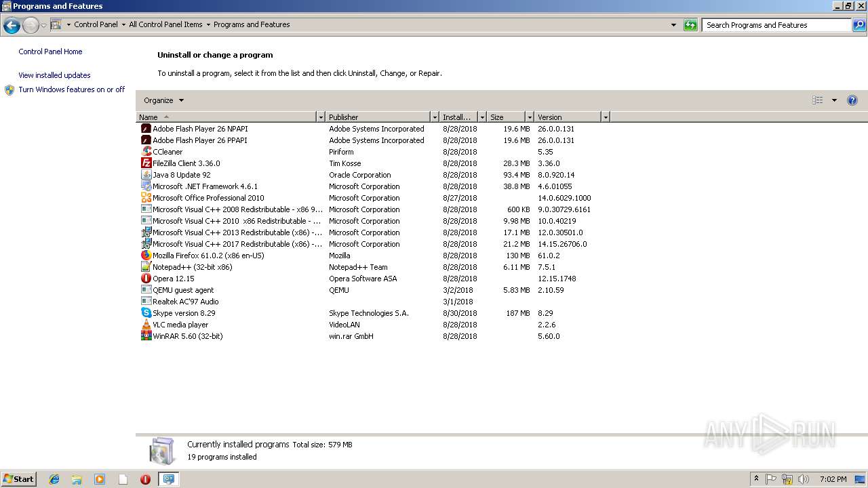Select the Skype version 8.29 icon

[146, 313]
